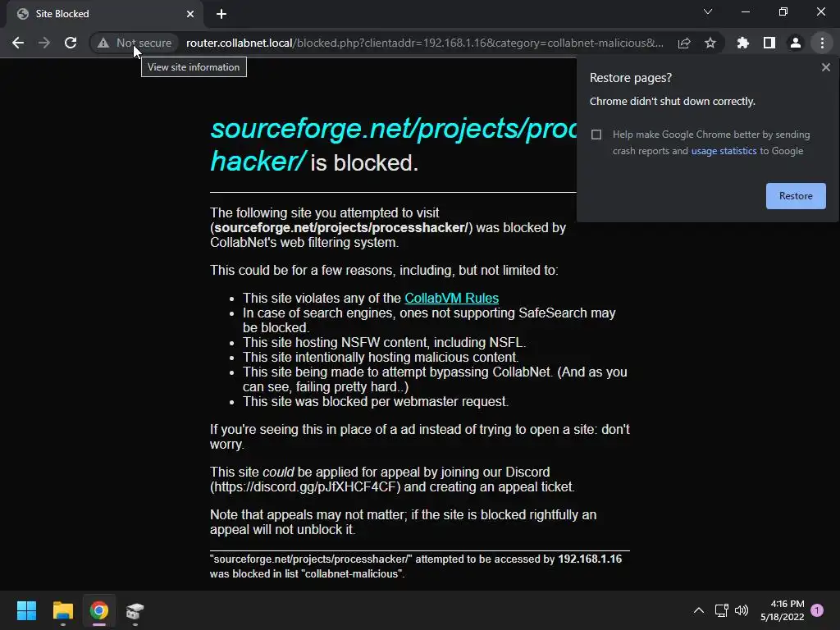This screenshot has height=630, width=840.
Task: Open File Explorer from taskbar
Action: coord(62,610)
